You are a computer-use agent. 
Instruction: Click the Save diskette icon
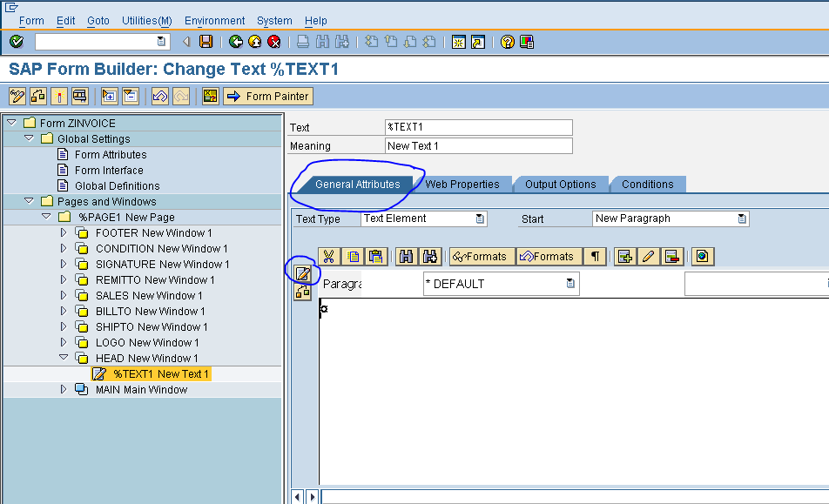click(206, 41)
